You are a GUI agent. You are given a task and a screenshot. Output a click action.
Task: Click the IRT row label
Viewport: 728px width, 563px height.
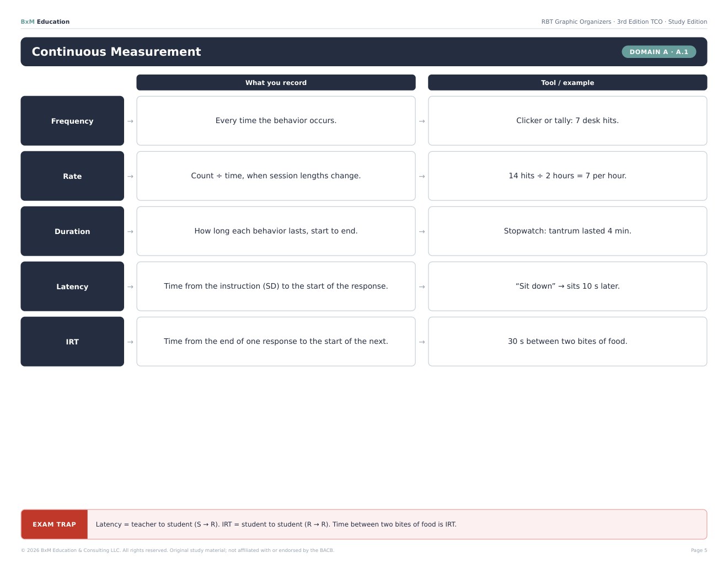tap(72, 342)
